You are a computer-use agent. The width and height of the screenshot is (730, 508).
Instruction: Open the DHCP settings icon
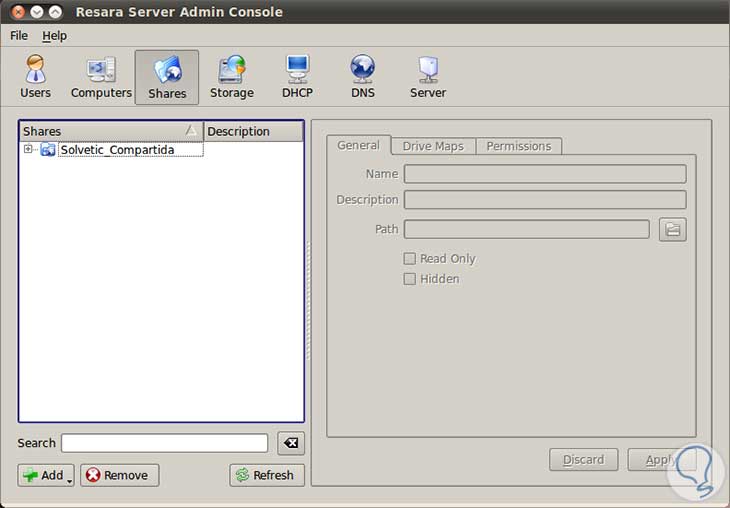point(297,77)
